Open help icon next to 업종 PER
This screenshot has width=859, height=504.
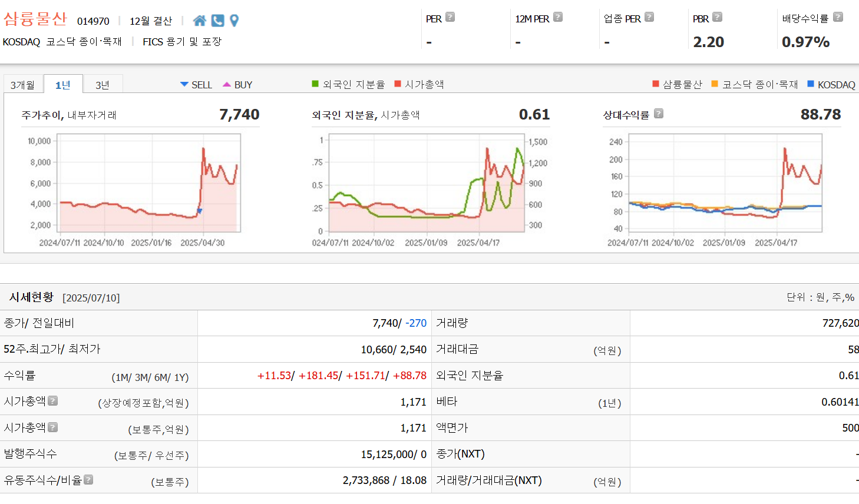point(649,17)
